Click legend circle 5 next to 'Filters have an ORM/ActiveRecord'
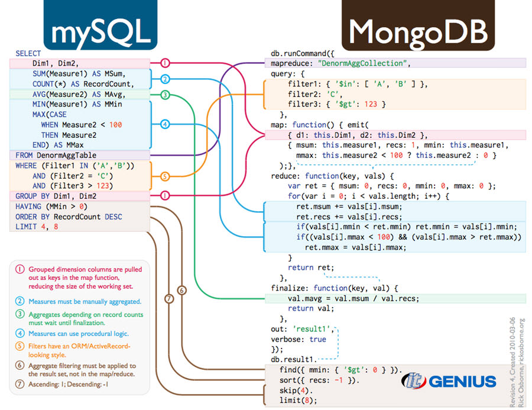Viewport: 532px width, 410px height. 20,346
